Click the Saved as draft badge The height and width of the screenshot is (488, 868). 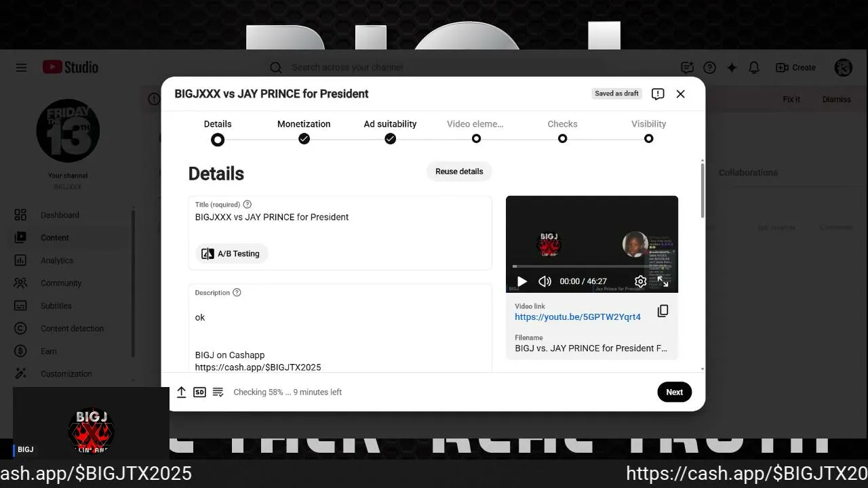point(617,94)
